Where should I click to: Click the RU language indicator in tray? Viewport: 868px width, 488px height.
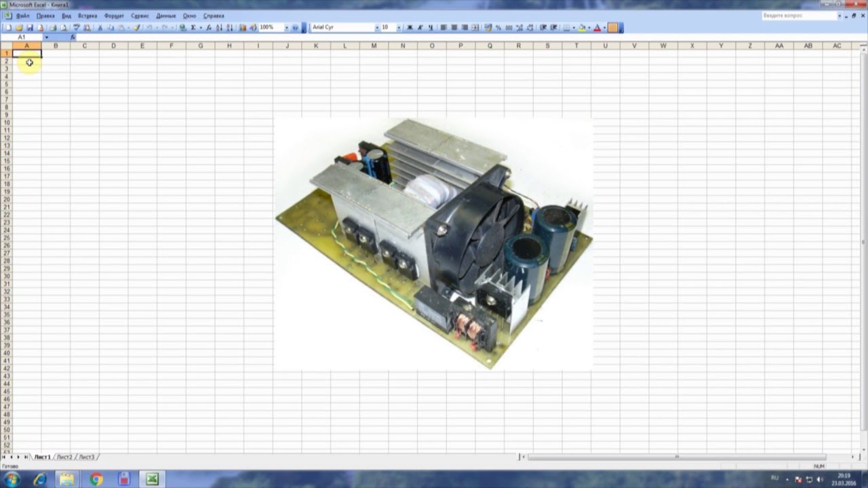pyautogui.click(x=775, y=479)
